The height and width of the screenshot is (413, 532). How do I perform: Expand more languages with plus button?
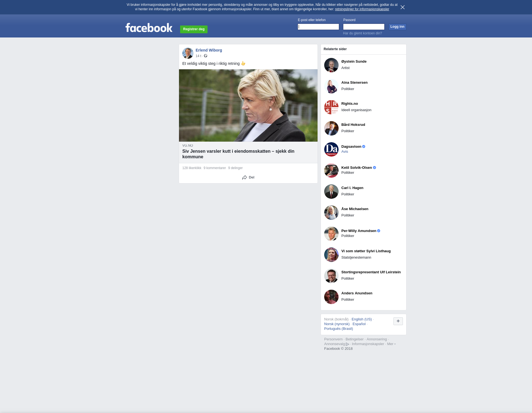[x=398, y=321]
